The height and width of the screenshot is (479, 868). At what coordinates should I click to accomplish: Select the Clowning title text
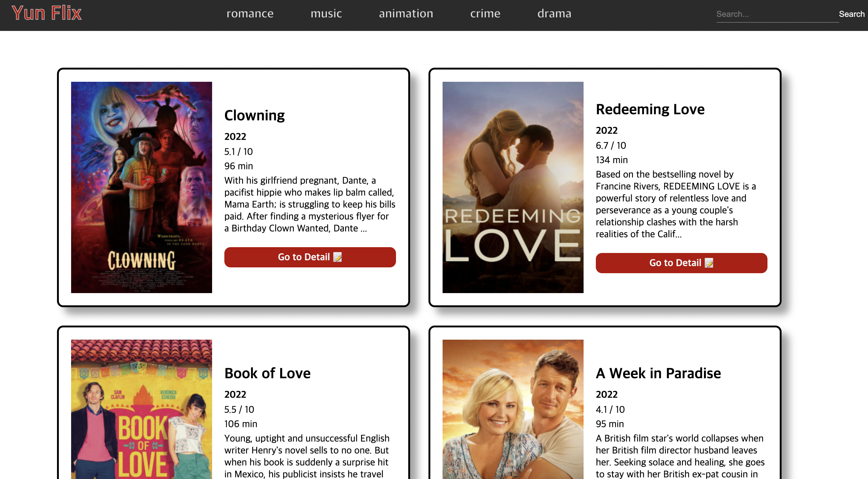tap(254, 115)
